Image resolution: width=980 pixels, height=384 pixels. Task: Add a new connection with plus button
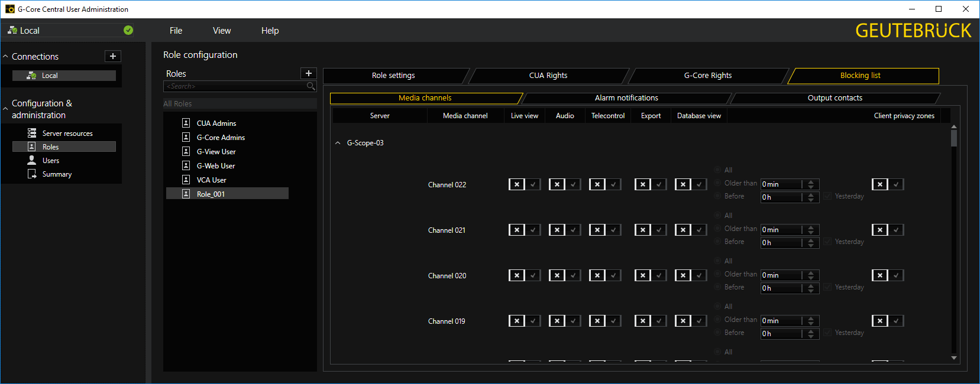[x=113, y=56]
